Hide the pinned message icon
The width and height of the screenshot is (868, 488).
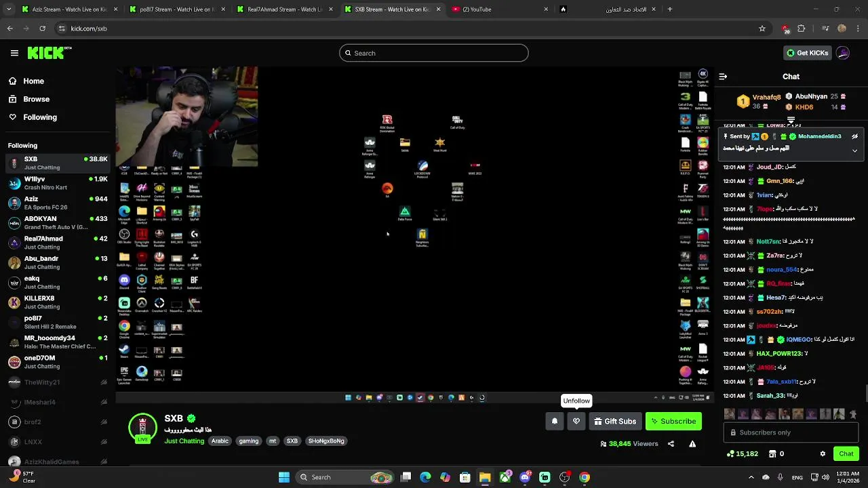(x=854, y=136)
